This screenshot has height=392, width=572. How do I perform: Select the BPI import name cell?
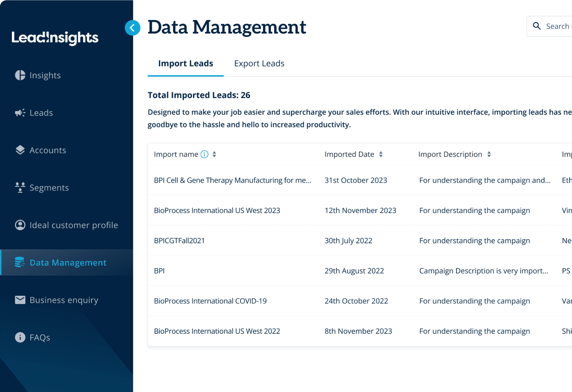click(x=159, y=271)
